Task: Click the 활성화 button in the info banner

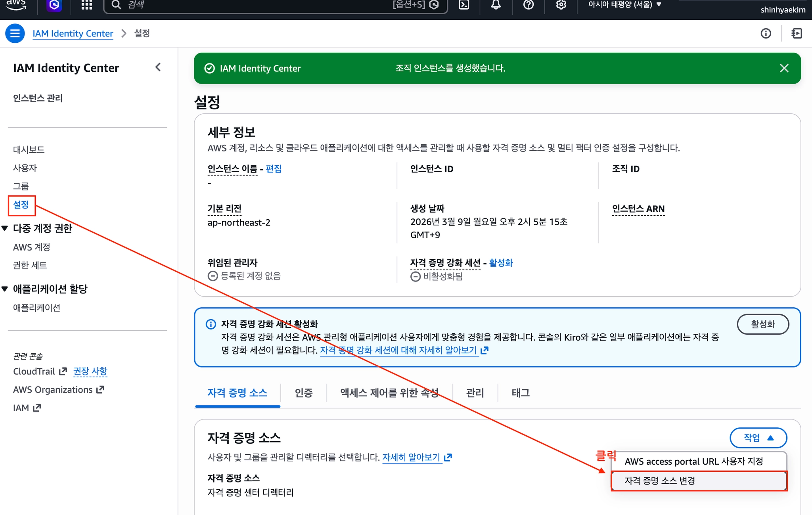Action: click(762, 324)
